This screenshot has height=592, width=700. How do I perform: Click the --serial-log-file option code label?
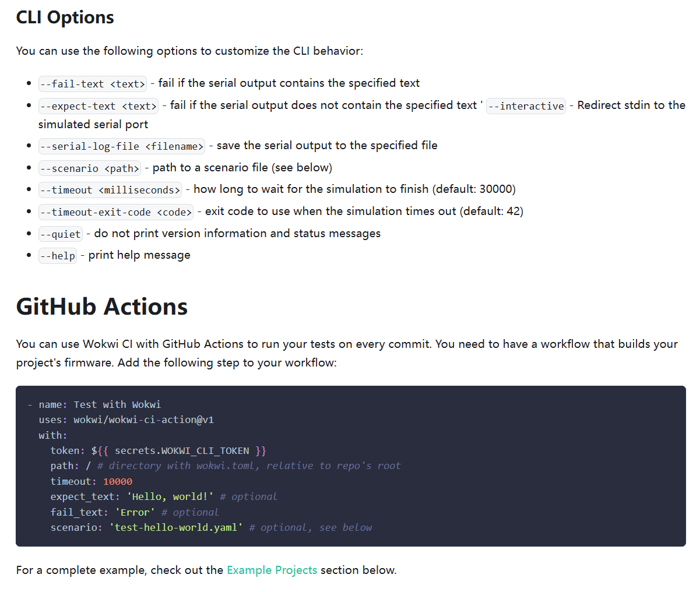121,146
